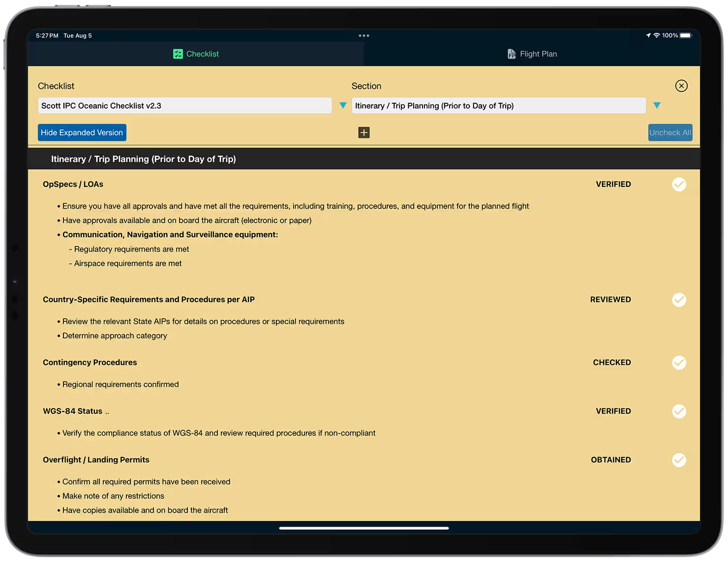Image resolution: width=728 pixels, height=563 pixels.
Task: Click 'Make note of any restrictions' bullet
Action: 113,496
